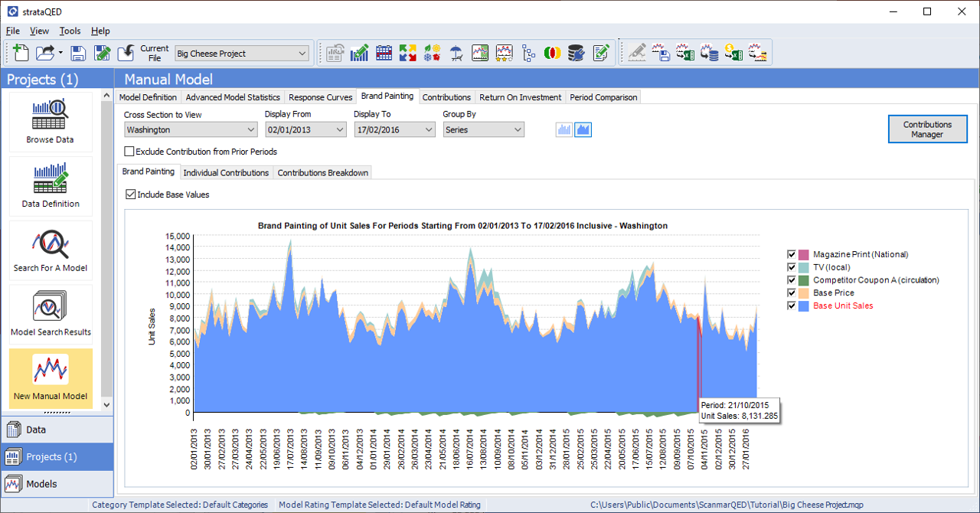
Task: Click the Save floppy disk icon
Action: [x=78, y=53]
